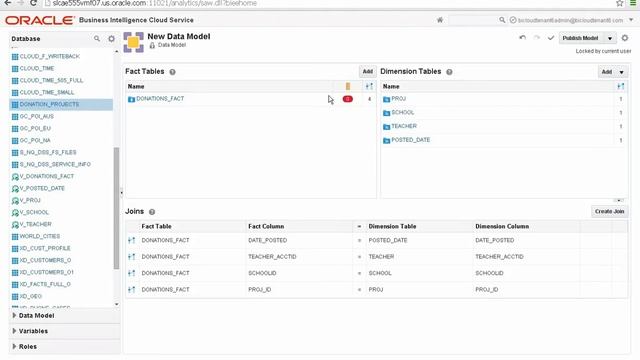
Task: Click Create Join button
Action: coord(609,211)
